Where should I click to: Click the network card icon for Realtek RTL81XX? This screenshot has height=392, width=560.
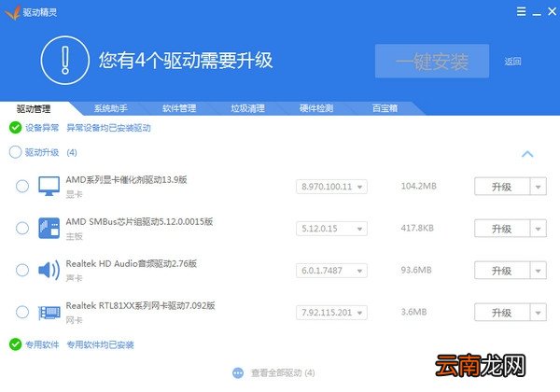49,313
